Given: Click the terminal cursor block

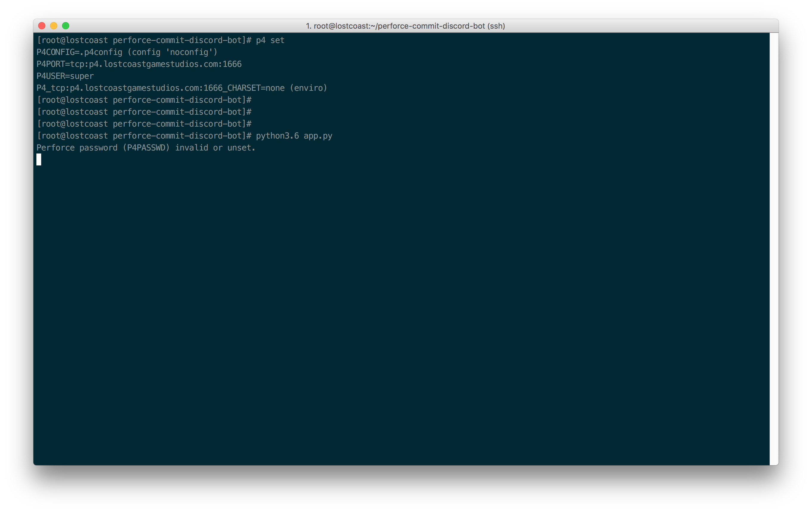Looking at the screenshot, I should 38,160.
